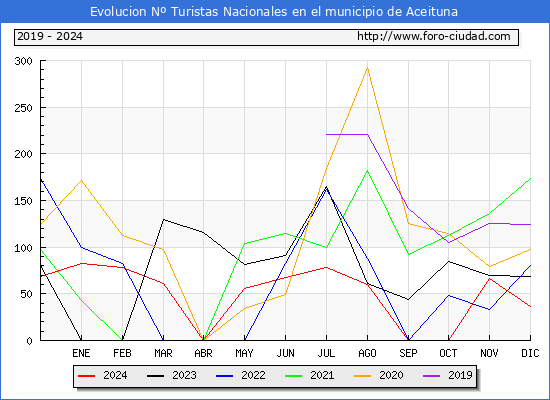Click the orange 2020 legend swatch

click(363, 376)
